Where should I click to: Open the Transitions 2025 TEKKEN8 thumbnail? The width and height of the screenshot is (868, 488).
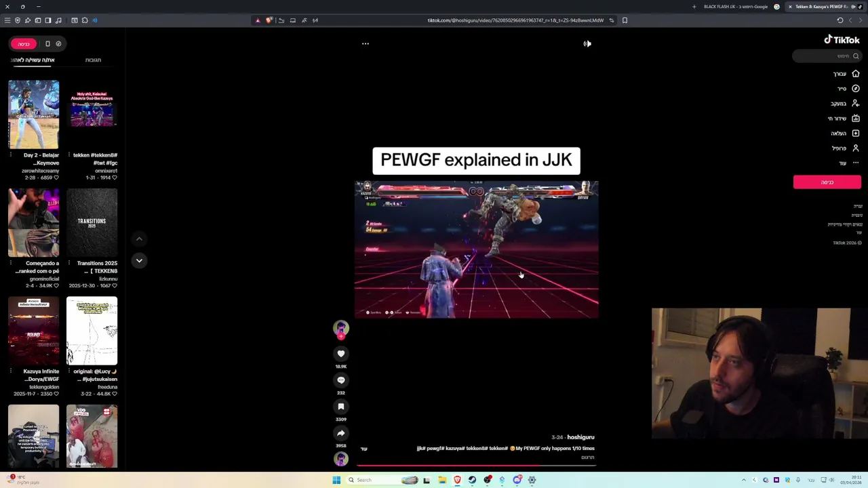pyautogui.click(x=92, y=222)
